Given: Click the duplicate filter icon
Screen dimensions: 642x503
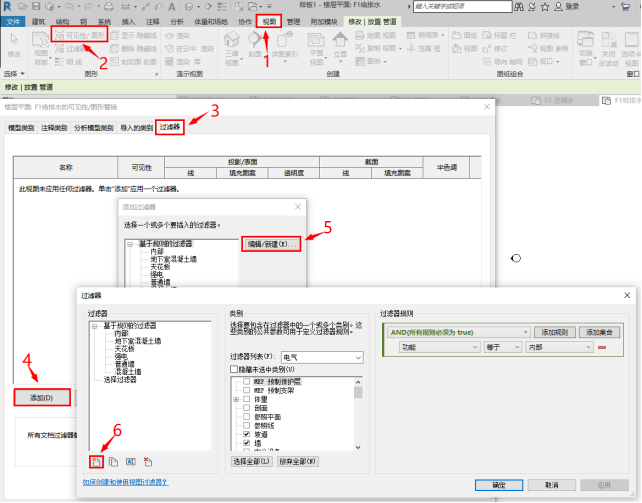Looking at the screenshot, I should click(x=113, y=462).
